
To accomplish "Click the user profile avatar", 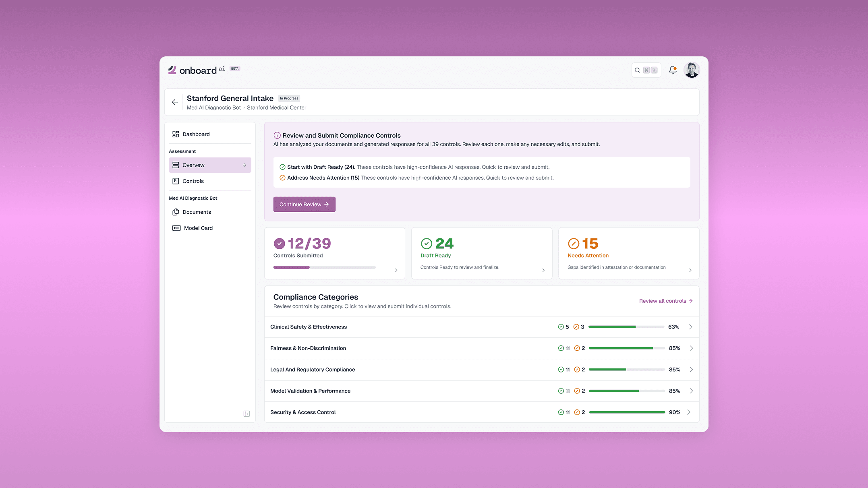I will tap(692, 70).
